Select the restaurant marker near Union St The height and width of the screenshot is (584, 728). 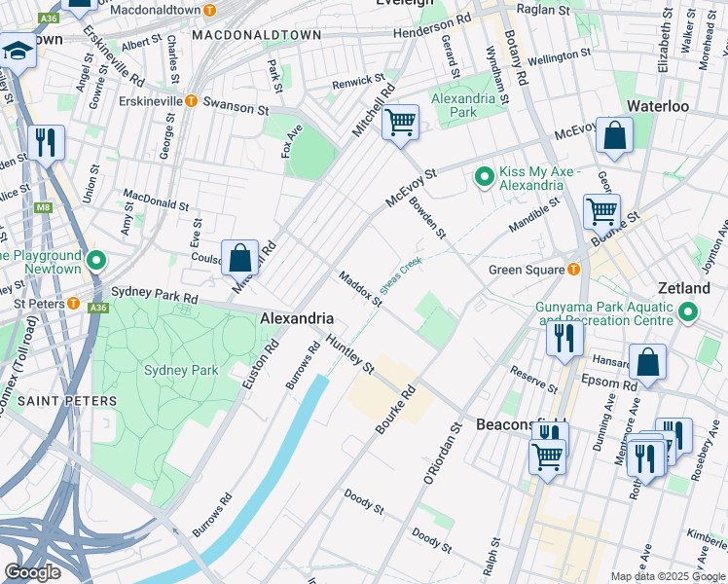tap(46, 143)
